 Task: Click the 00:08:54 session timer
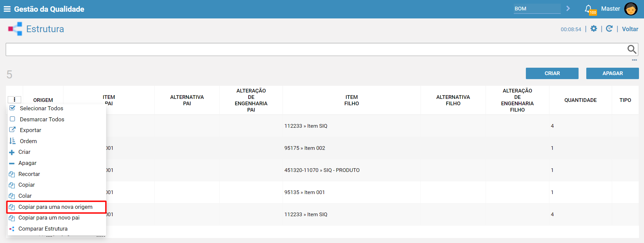pos(571,29)
